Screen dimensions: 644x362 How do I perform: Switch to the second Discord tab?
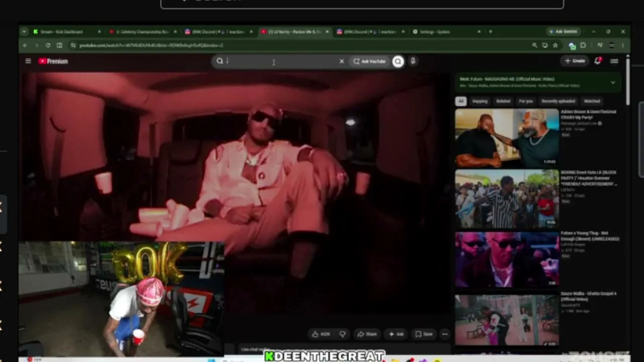pyautogui.click(x=370, y=32)
